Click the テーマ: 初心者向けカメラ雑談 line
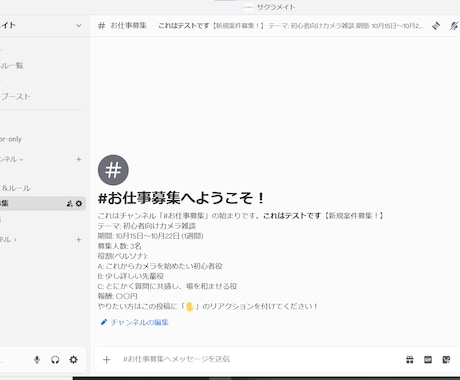This screenshot has height=380, width=460. point(147,226)
